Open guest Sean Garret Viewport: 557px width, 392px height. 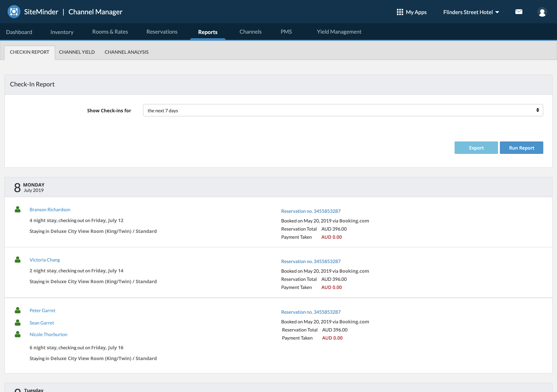click(x=42, y=323)
